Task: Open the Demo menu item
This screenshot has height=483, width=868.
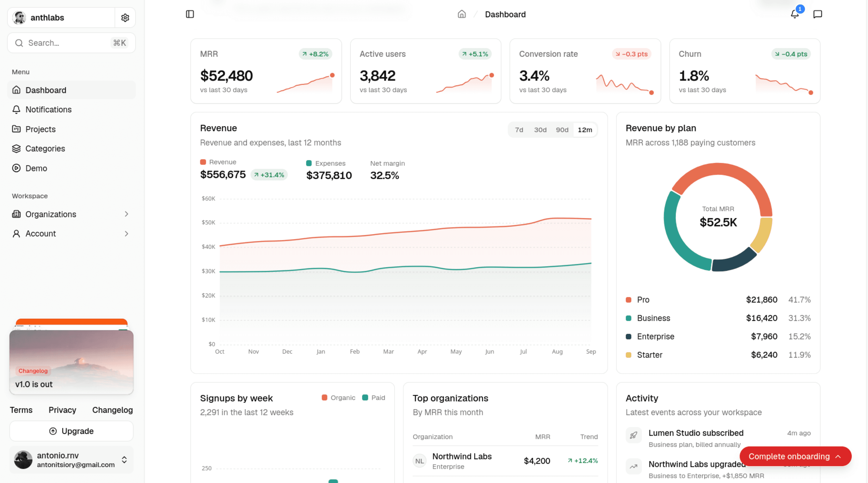Action: coord(71,168)
